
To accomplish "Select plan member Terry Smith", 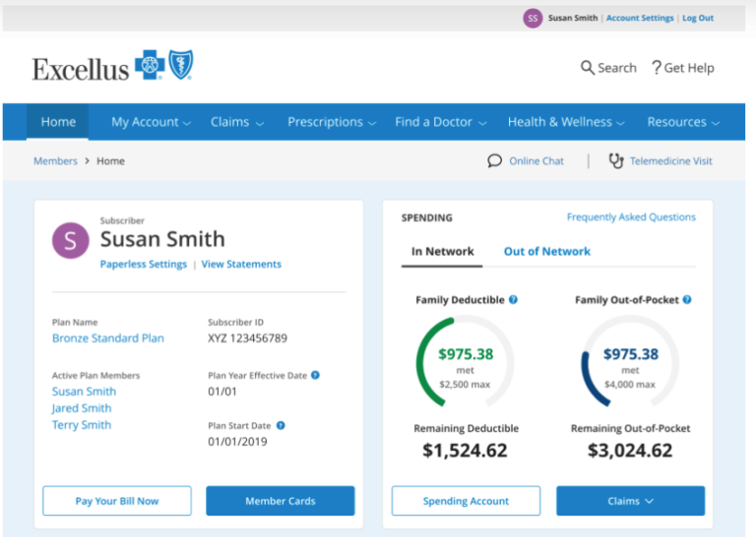I will (82, 425).
